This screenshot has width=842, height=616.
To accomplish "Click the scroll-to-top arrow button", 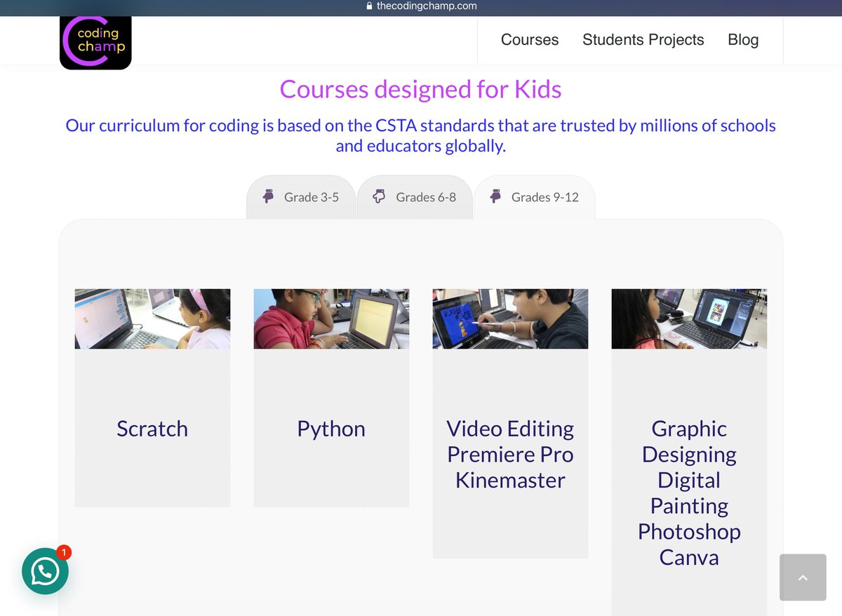I will (x=803, y=577).
